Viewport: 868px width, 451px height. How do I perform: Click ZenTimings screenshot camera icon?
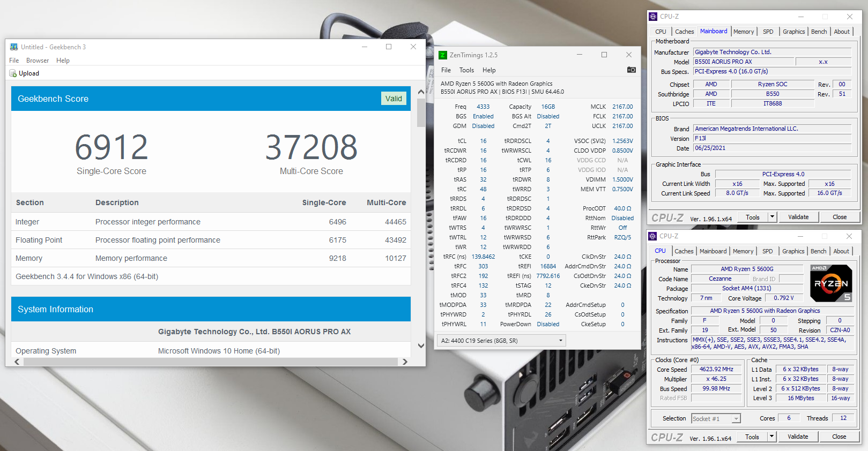(x=632, y=70)
